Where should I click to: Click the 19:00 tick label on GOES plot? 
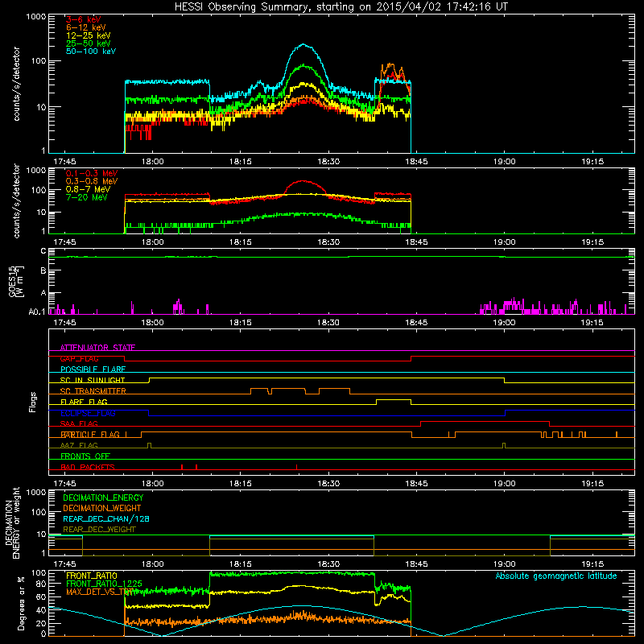pyautogui.click(x=504, y=323)
